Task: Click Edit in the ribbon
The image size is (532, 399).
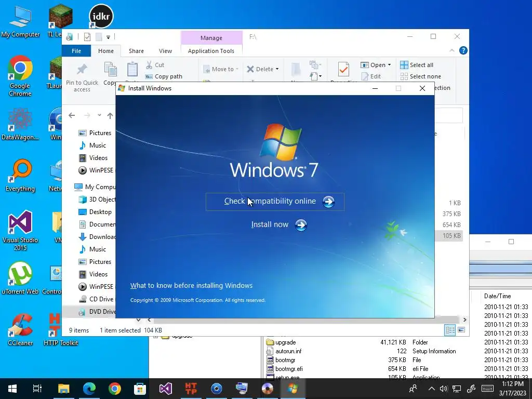Action: click(x=371, y=76)
